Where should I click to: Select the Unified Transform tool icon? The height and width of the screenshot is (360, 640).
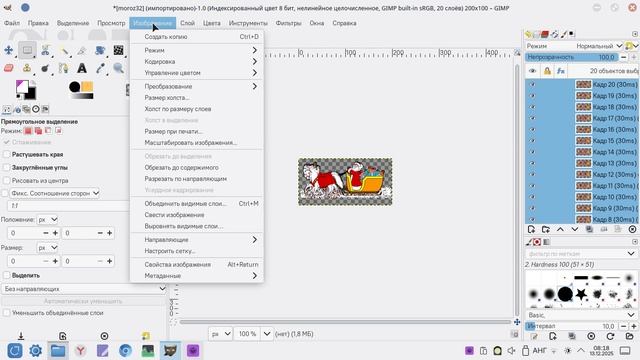point(100,50)
